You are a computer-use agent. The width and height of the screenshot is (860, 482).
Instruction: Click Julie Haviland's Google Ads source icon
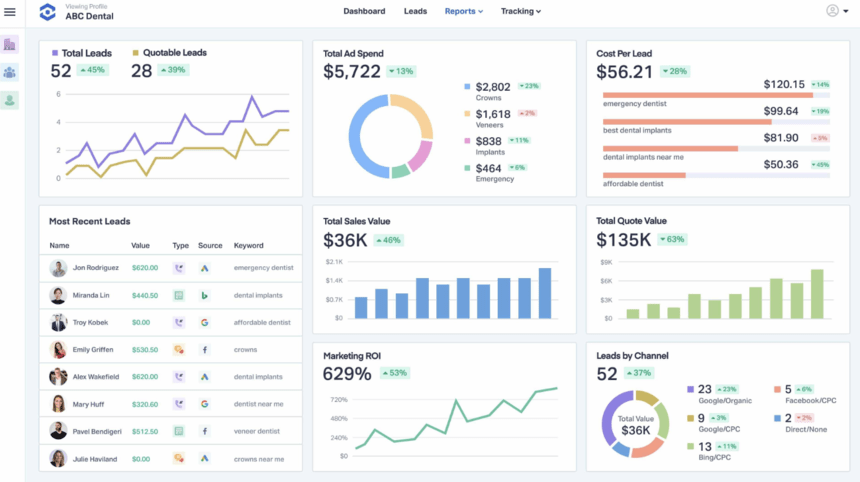coord(205,458)
